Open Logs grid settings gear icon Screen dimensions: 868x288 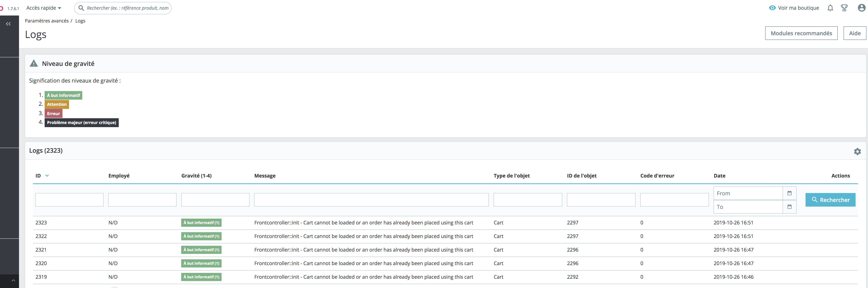pos(857,151)
